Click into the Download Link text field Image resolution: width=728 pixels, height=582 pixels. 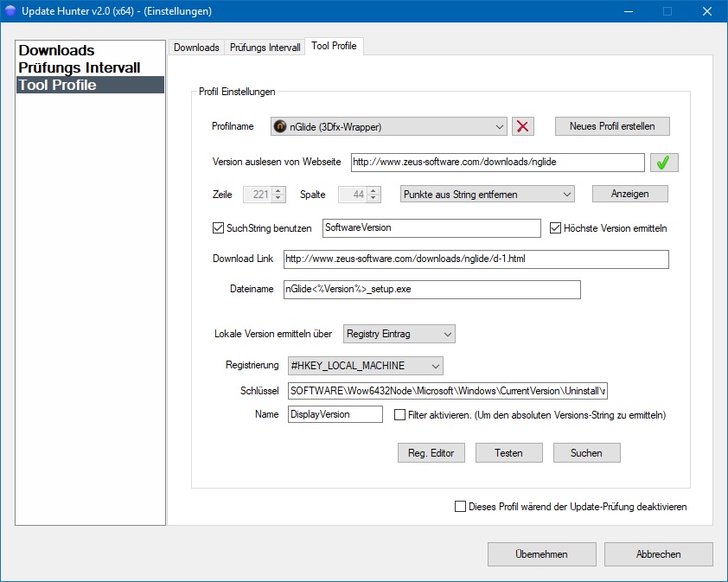476,259
